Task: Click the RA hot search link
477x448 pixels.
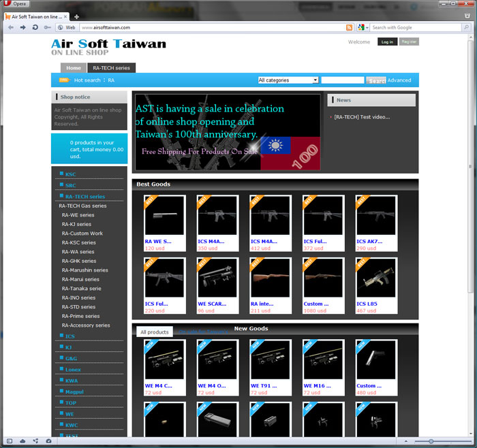Action: 111,80
